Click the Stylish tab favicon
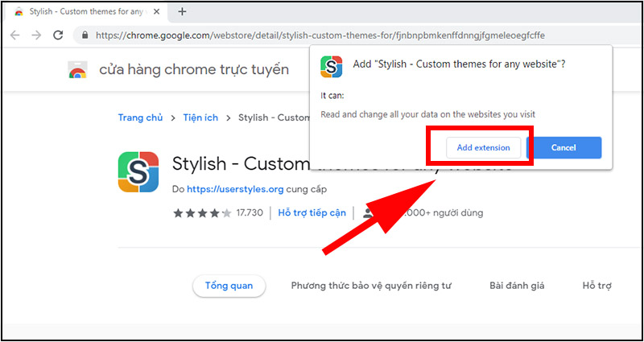The image size is (644, 342). click(x=19, y=12)
